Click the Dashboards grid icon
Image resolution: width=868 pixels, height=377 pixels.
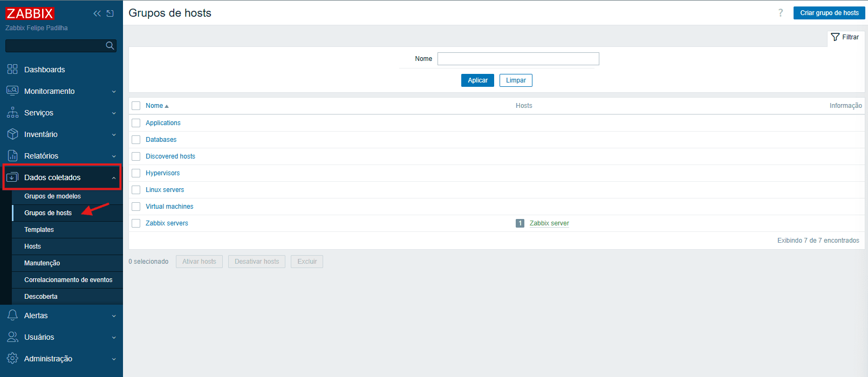[12, 70]
